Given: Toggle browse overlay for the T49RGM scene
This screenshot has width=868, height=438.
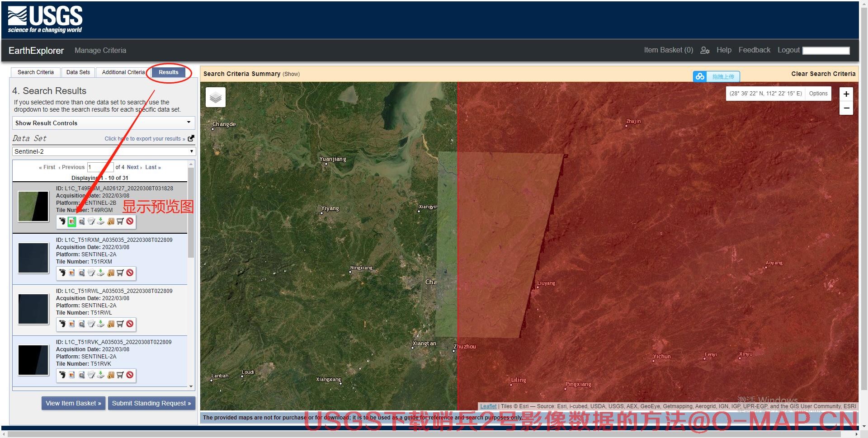Looking at the screenshot, I should click(x=72, y=221).
